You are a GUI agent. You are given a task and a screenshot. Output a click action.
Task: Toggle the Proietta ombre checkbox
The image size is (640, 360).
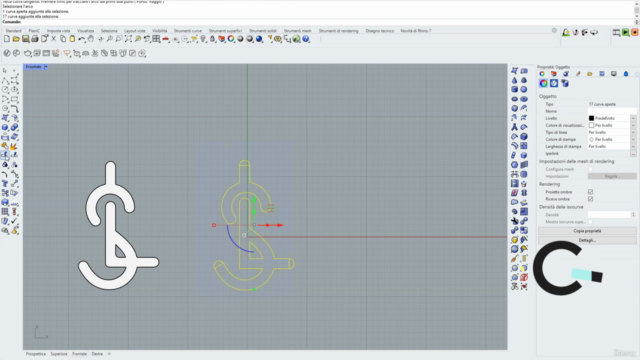590,192
